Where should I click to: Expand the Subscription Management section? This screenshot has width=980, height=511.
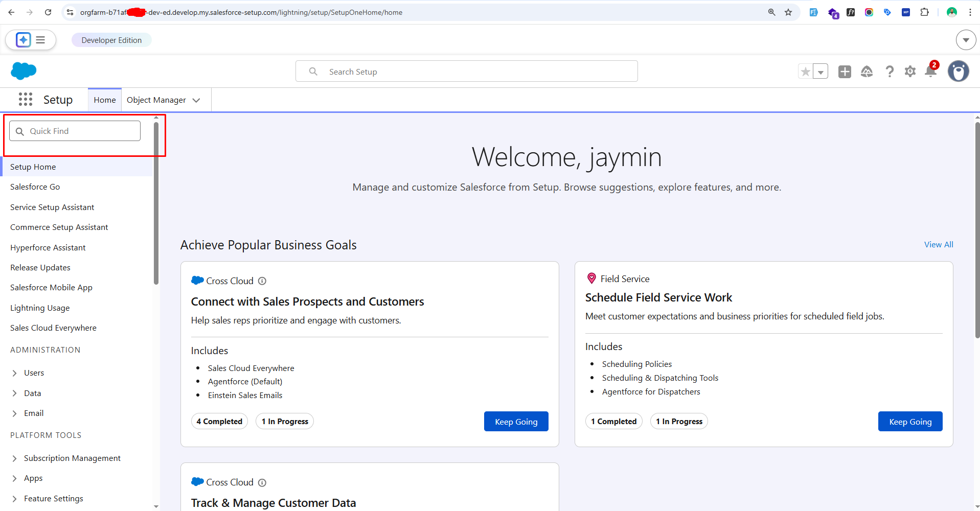point(14,458)
